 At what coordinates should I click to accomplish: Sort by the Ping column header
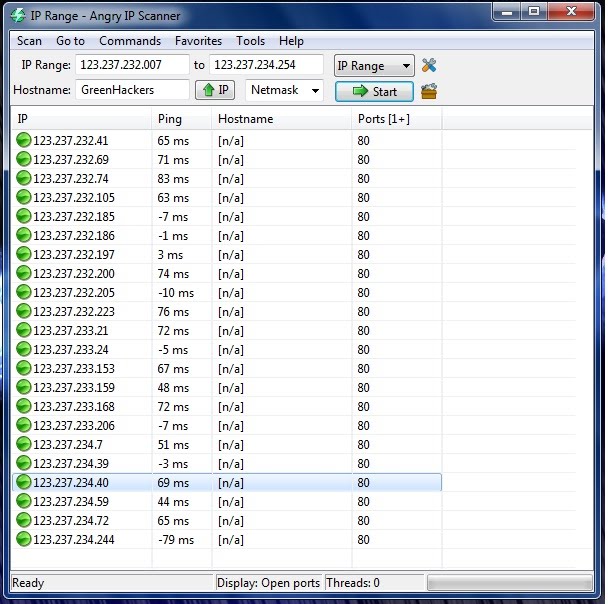(x=182, y=119)
